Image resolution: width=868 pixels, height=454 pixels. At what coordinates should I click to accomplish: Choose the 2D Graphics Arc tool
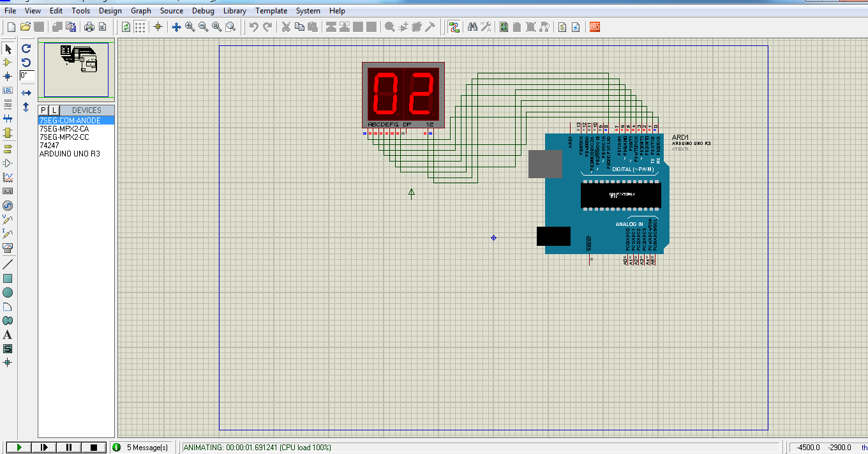coord(8,306)
